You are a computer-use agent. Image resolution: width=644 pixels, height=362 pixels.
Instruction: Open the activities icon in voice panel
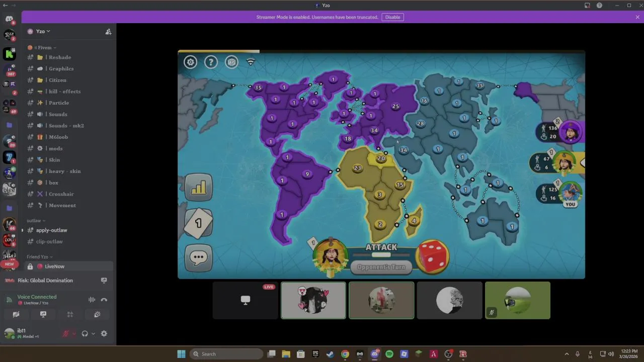[x=70, y=314]
